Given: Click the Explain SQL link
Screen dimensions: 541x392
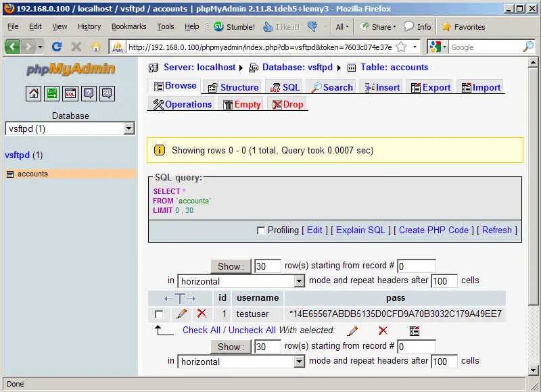Looking at the screenshot, I should click(x=360, y=230).
